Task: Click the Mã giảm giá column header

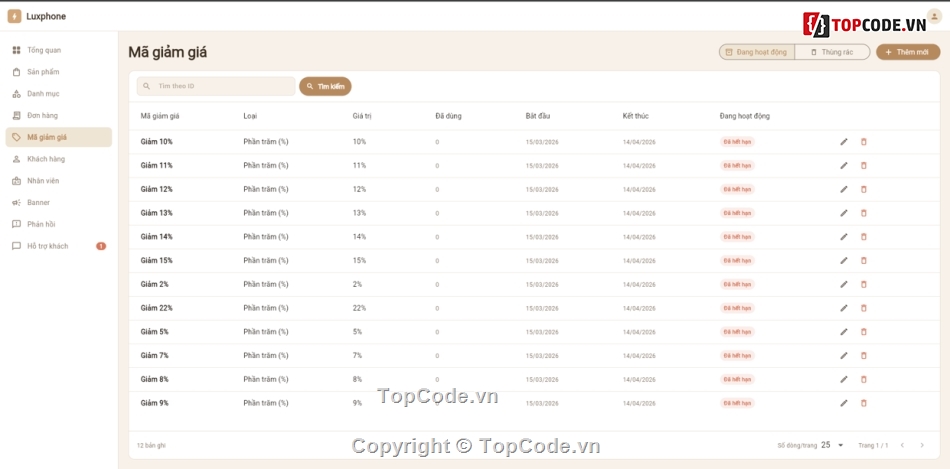Action: (x=160, y=116)
